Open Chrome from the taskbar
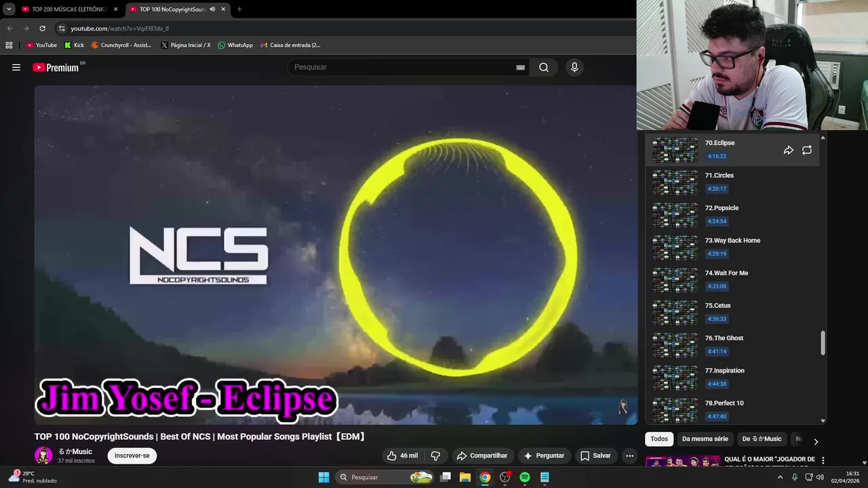Screen dimensions: 868x488 pyautogui.click(x=485, y=477)
